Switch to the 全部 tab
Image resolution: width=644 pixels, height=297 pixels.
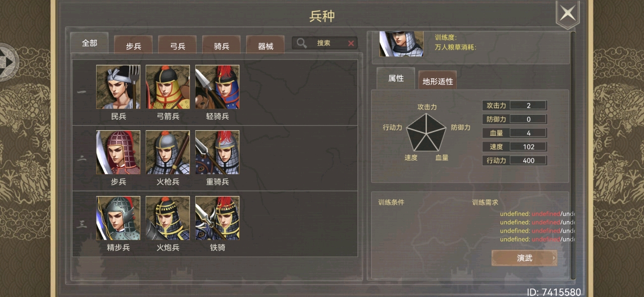(x=90, y=43)
